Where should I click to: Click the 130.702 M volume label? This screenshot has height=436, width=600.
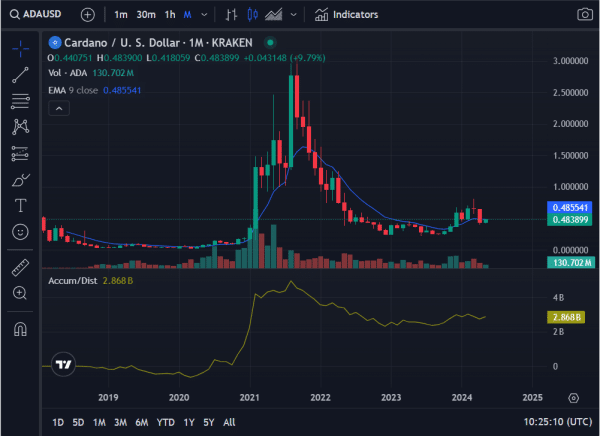coord(571,263)
